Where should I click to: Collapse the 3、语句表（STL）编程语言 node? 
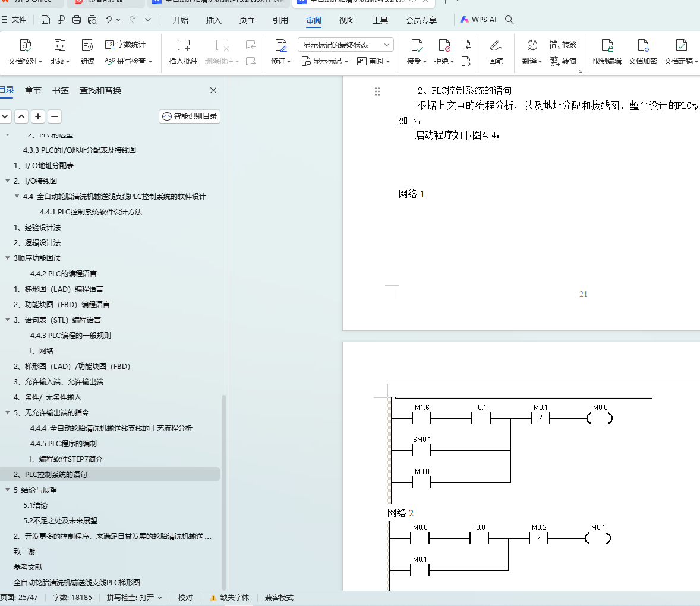click(8, 320)
